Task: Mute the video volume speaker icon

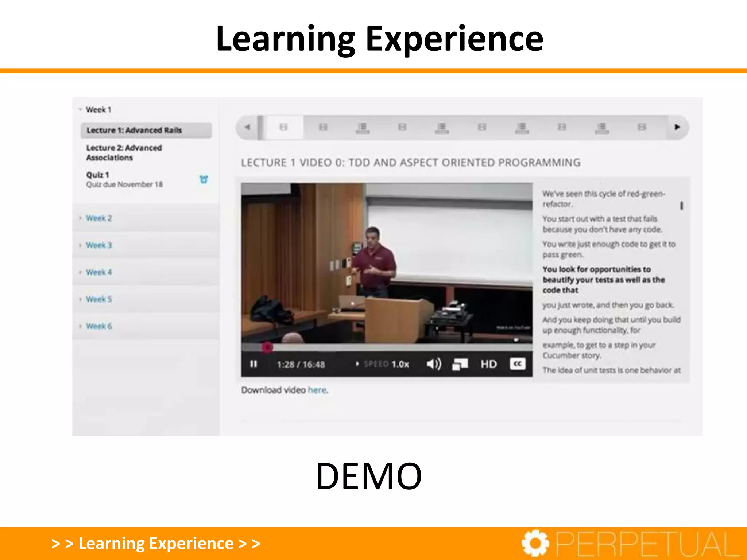Action: (434, 364)
